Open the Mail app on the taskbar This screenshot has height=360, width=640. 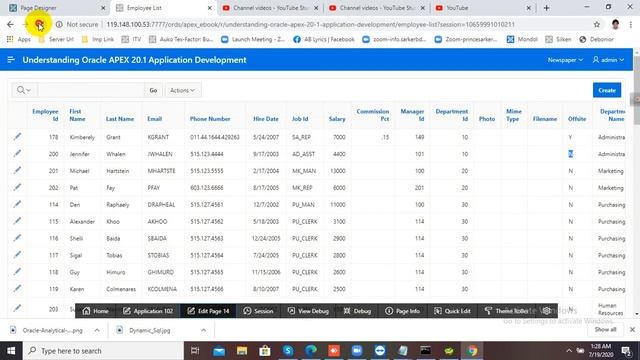point(219,351)
